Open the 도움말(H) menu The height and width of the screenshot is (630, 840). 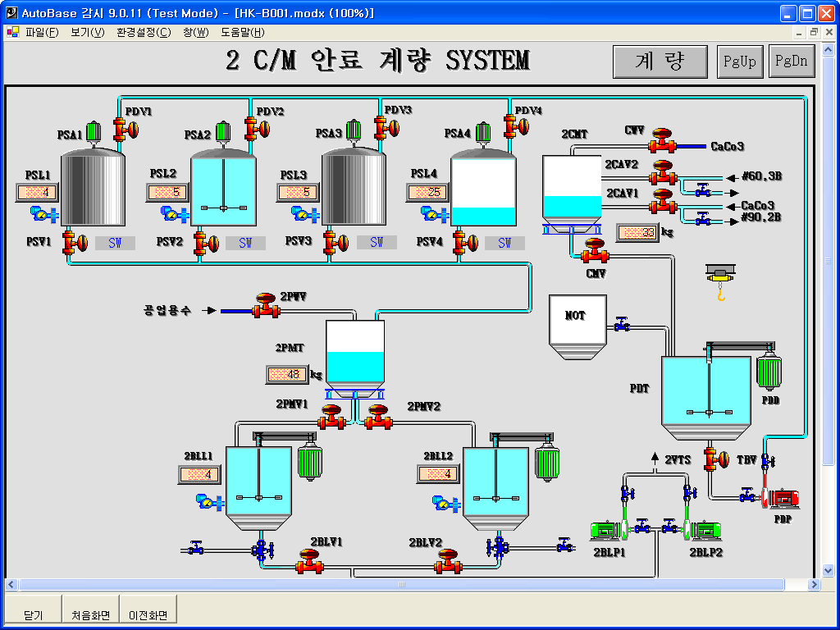[x=242, y=32]
